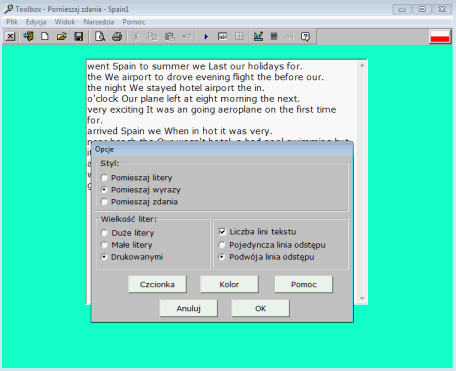Confirm options with the OK button
The image size is (456, 371).
pyautogui.click(x=260, y=308)
